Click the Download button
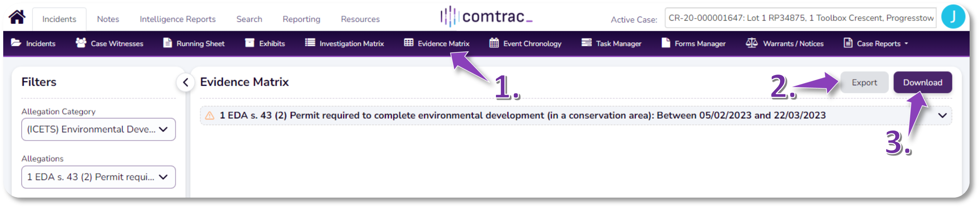This screenshot has width=980, height=208. (x=922, y=83)
